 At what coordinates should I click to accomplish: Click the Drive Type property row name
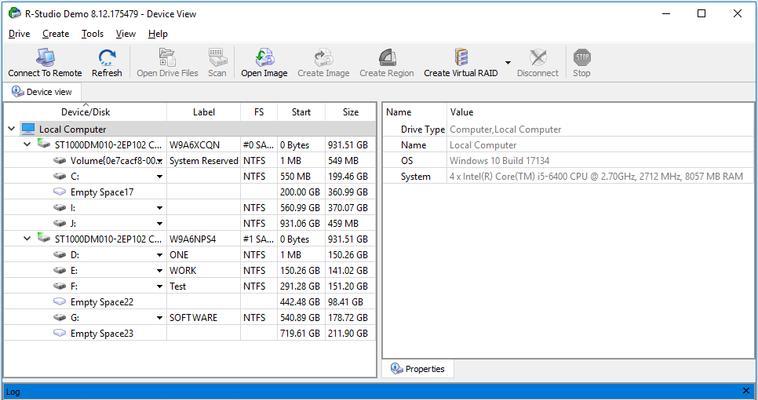coord(423,130)
